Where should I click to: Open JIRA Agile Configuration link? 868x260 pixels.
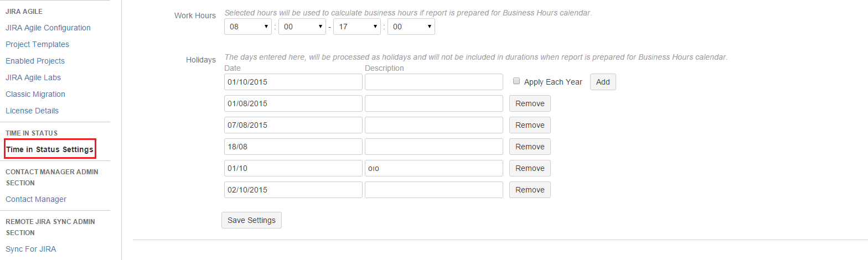(48, 28)
